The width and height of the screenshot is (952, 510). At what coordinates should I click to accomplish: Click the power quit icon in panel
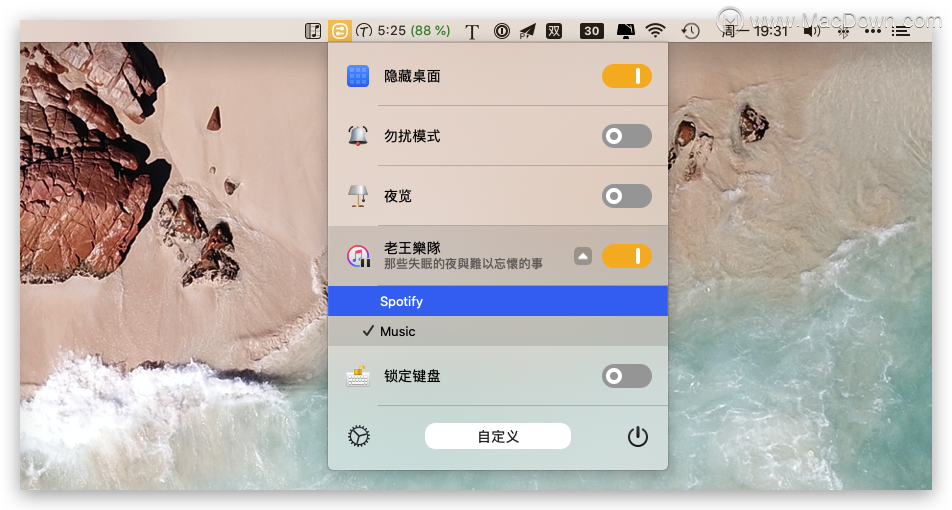pyautogui.click(x=638, y=437)
